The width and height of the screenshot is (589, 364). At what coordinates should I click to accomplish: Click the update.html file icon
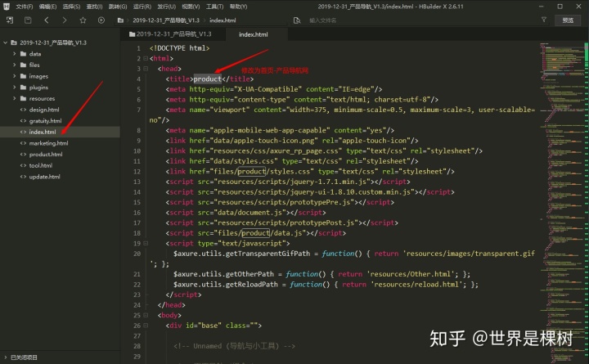(23, 177)
